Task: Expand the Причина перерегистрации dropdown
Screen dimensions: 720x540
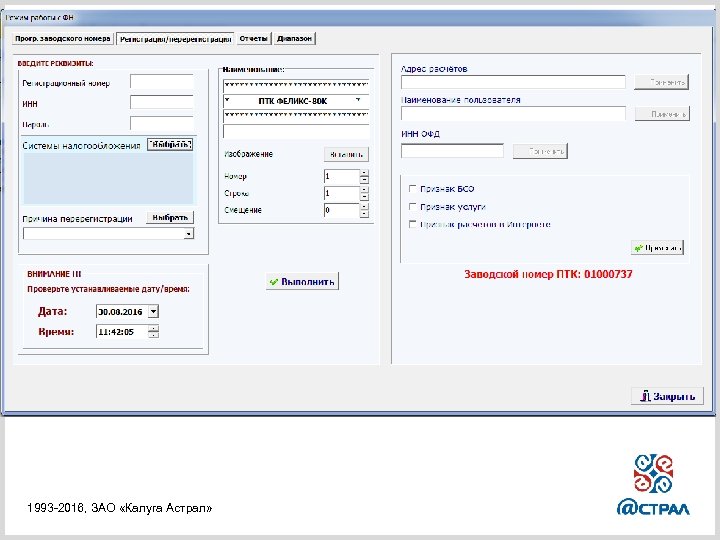Action: click(188, 234)
